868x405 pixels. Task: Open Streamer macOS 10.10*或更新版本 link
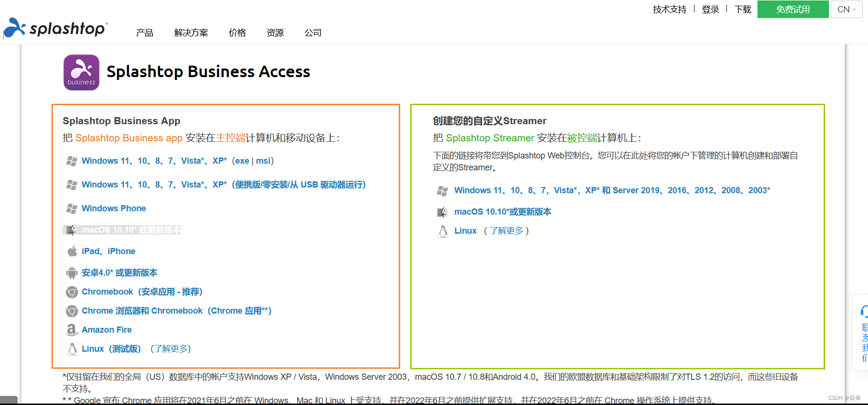(503, 212)
